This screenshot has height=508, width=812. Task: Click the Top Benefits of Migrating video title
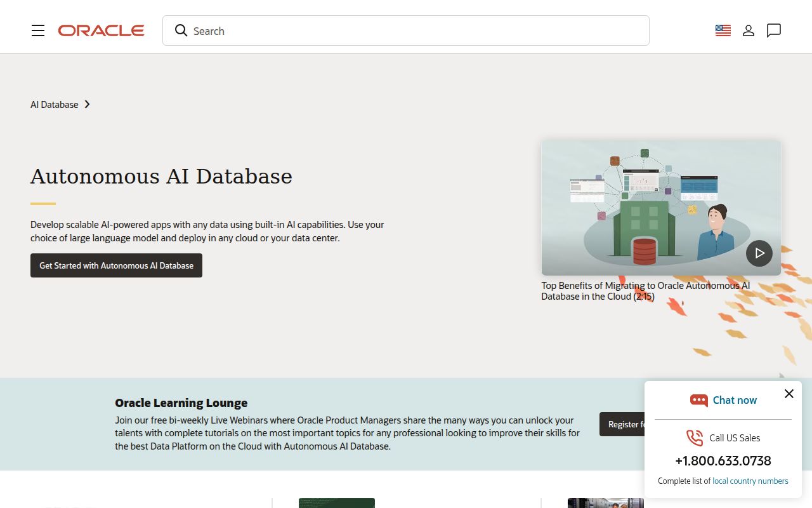click(x=645, y=291)
